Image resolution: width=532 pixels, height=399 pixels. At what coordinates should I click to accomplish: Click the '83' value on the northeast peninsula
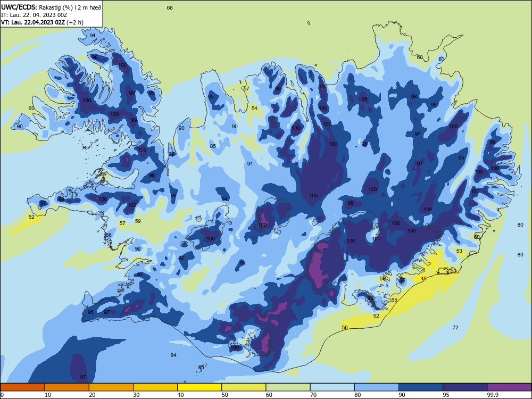(x=442, y=59)
